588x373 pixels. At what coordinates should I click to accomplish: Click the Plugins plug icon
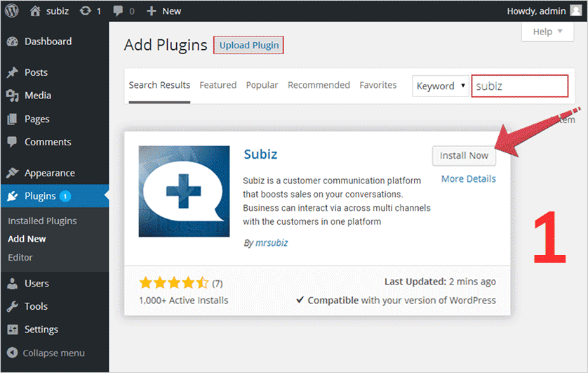[13, 196]
